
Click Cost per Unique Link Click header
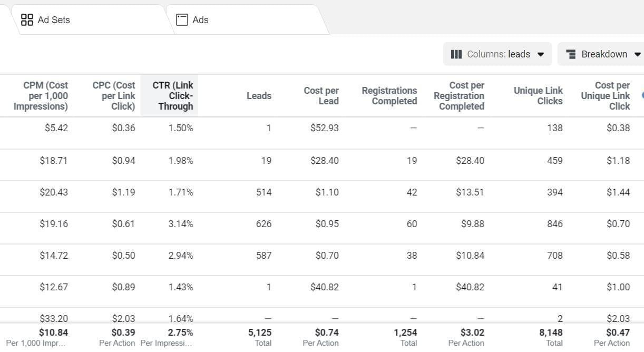pos(606,96)
